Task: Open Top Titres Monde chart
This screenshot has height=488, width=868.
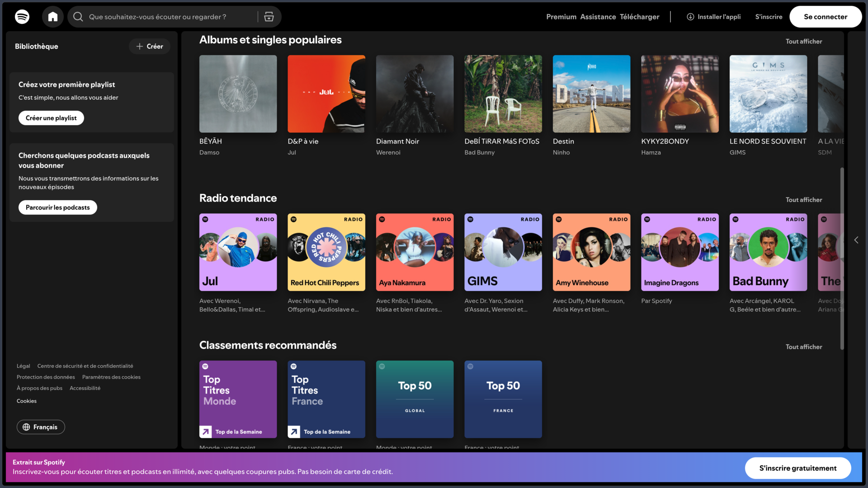Action: [238, 399]
